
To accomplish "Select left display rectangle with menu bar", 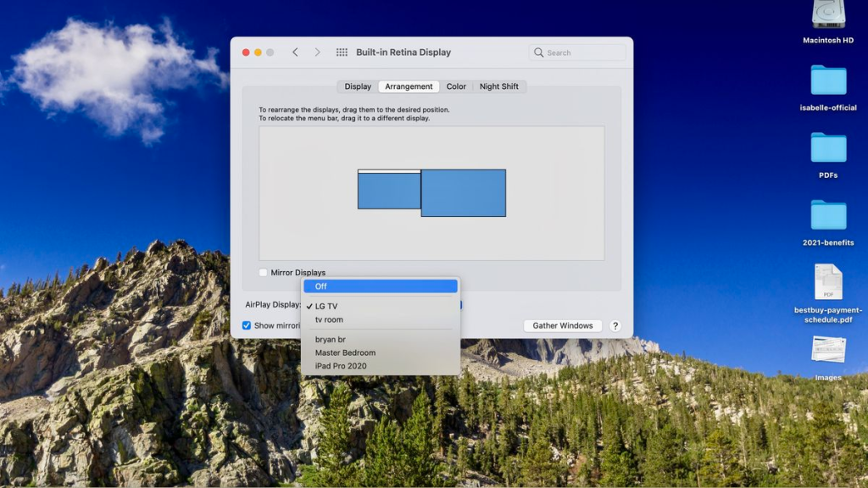I will point(389,189).
